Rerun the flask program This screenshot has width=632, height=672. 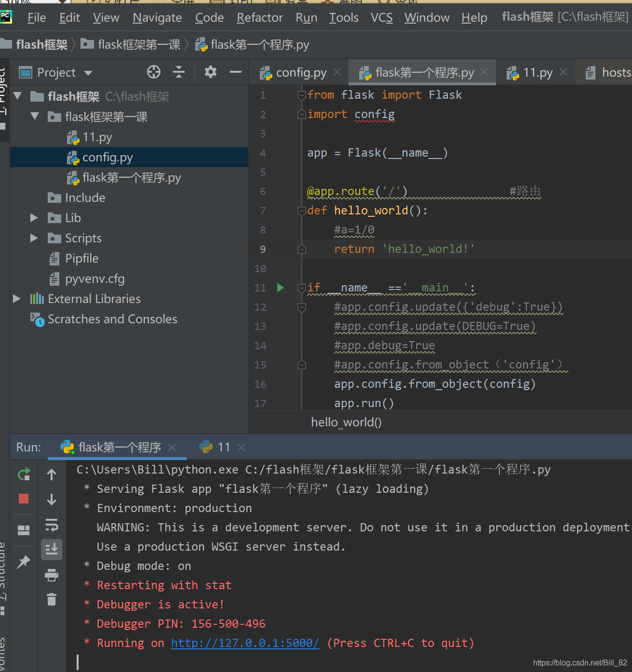[x=24, y=474]
